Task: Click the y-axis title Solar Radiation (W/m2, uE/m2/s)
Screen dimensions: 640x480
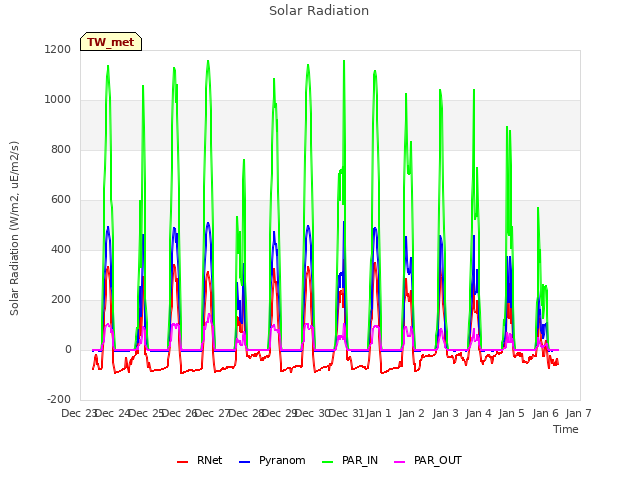Action: pos(14,228)
